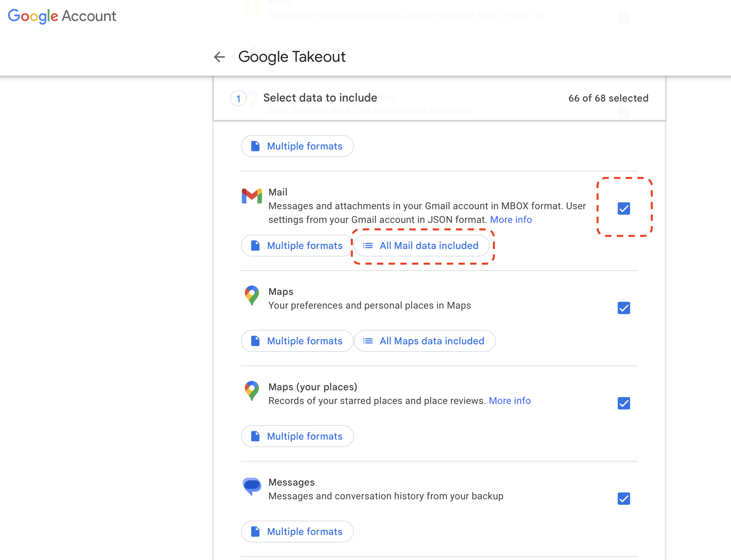The image size is (731, 560).
Task: Click the Maps (your places) pin icon
Action: pos(252,390)
